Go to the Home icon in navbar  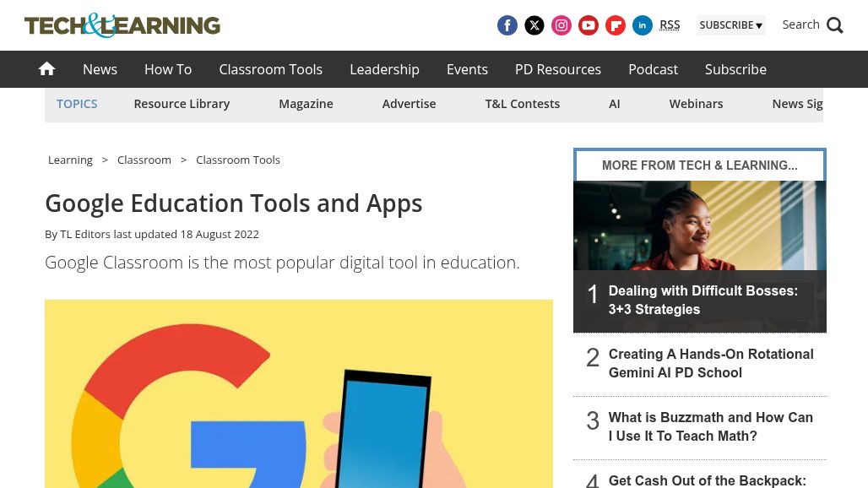tap(47, 69)
